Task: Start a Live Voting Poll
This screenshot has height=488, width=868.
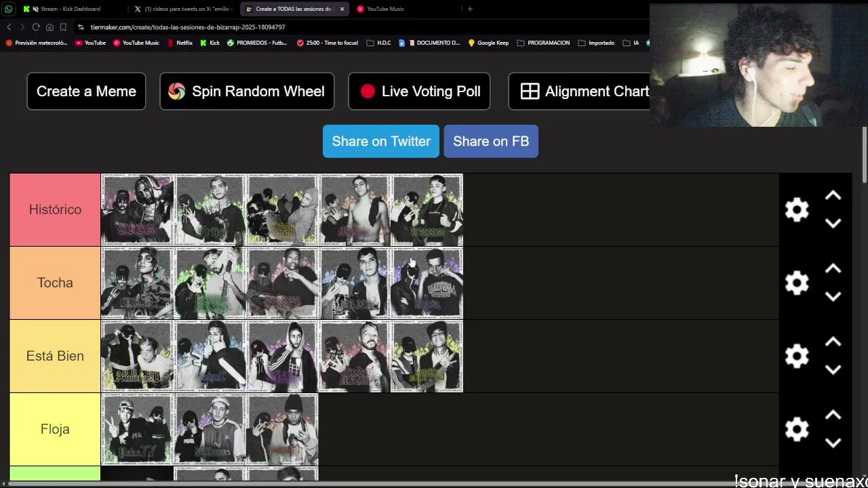Action: tap(419, 91)
